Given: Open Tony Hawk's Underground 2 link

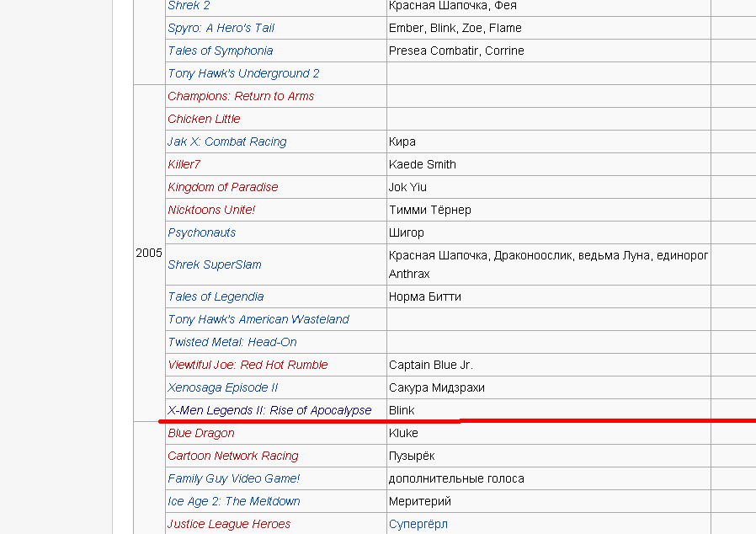Looking at the screenshot, I should point(243,73).
